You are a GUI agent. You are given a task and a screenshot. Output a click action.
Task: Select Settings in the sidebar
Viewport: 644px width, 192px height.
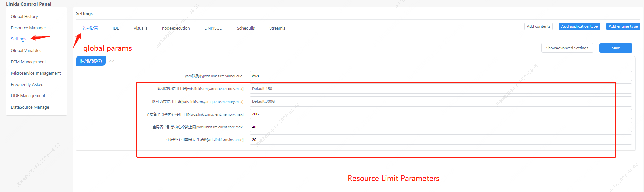[19, 39]
